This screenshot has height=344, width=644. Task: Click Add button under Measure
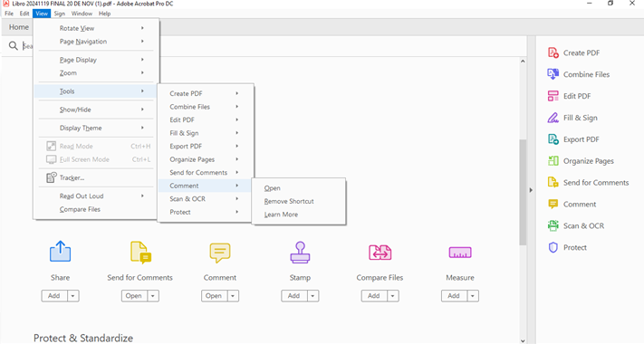point(454,296)
